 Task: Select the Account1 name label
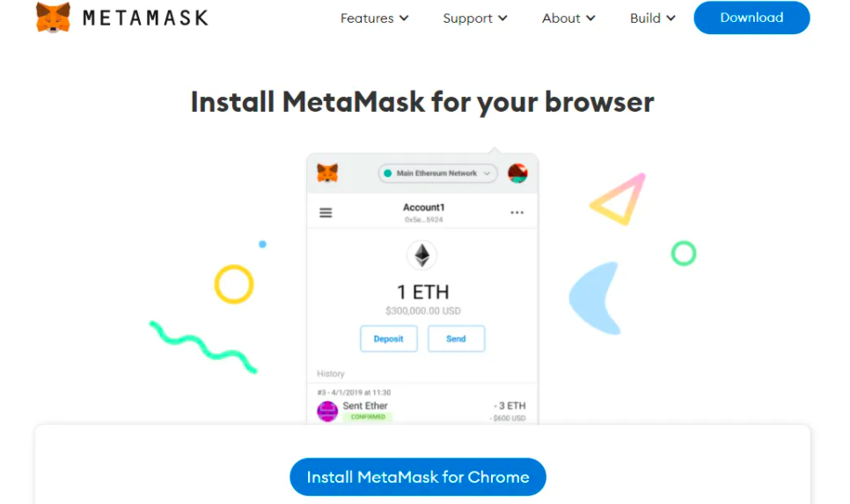(423, 207)
